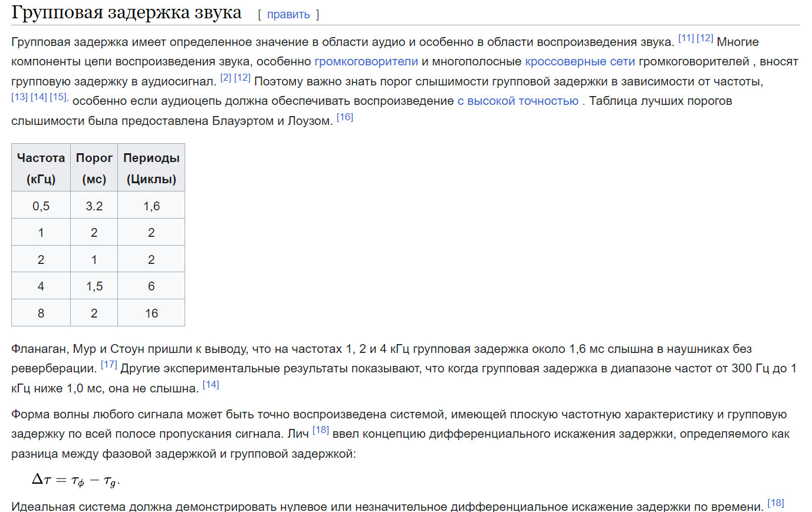Click the 'Частота (кГц)' column header

coord(41,168)
